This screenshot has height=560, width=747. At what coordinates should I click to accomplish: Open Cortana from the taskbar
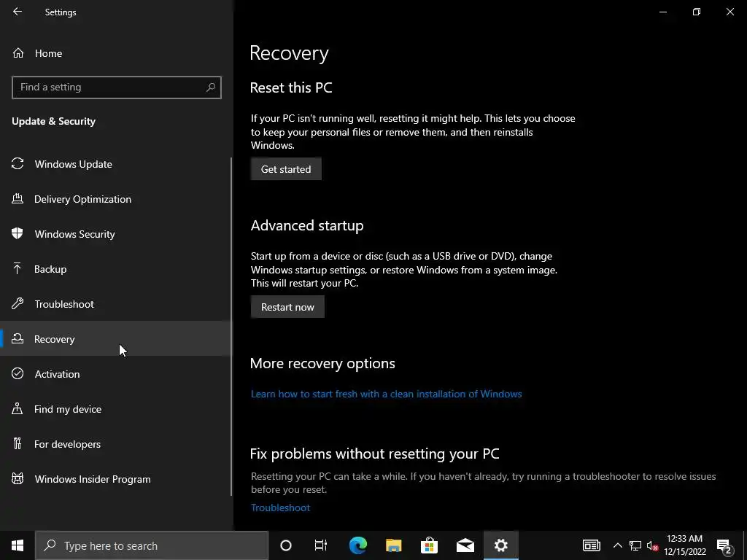click(x=286, y=545)
